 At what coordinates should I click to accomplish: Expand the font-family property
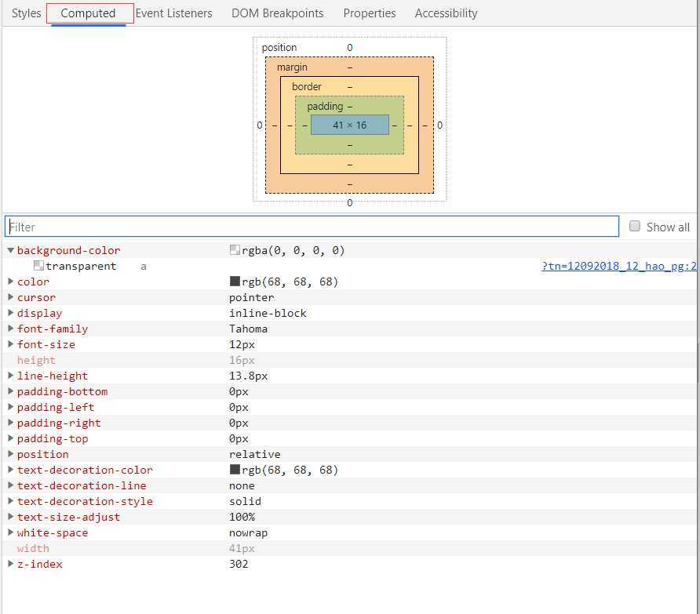tap(11, 329)
